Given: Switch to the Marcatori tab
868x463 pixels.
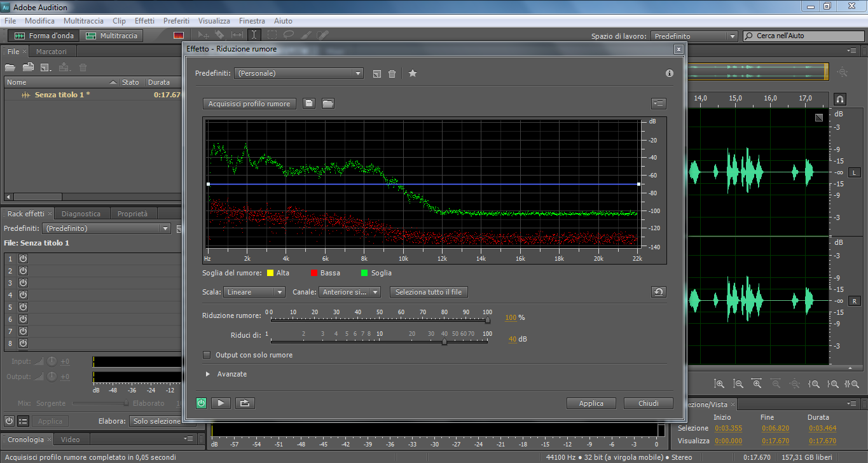Looking at the screenshot, I should pyautogui.click(x=51, y=52).
